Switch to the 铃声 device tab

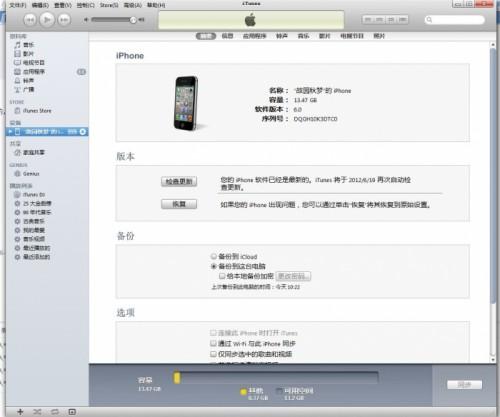click(x=282, y=36)
